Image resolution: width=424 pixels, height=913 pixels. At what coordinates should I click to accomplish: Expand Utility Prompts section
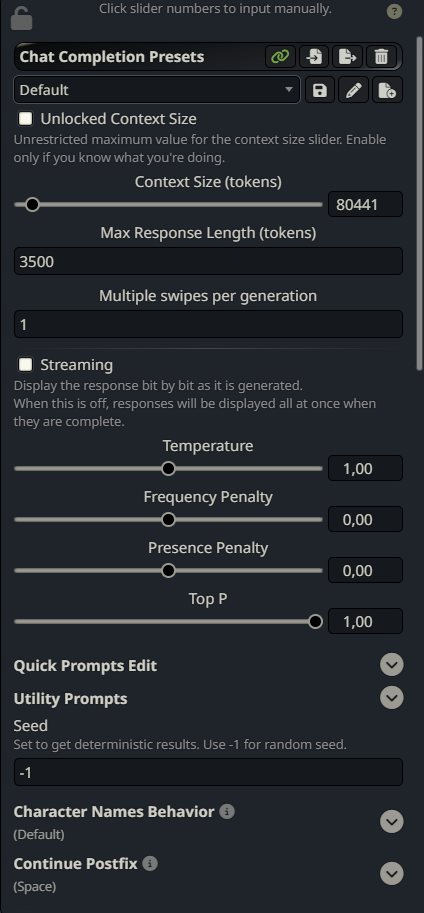coord(392,697)
